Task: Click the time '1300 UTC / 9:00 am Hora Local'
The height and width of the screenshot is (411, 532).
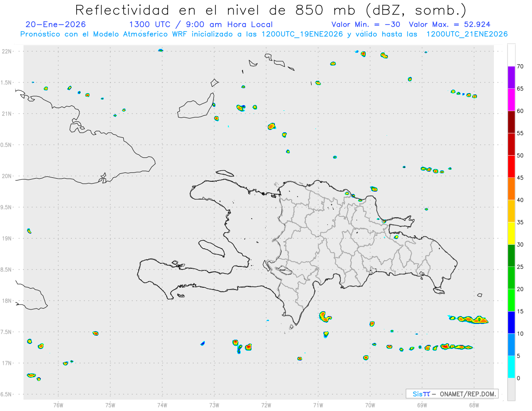Action: coord(201,24)
